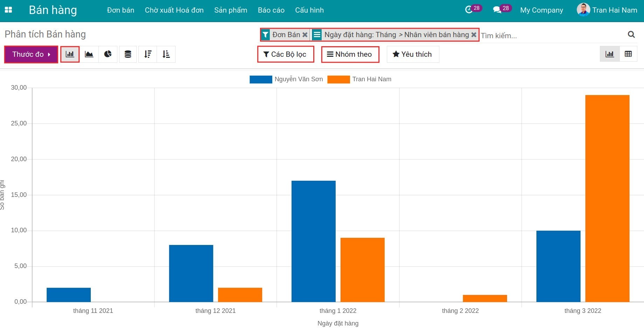The image size is (644, 329).
Task: Click blue bar for tháng 1 2022
Action: click(x=314, y=241)
